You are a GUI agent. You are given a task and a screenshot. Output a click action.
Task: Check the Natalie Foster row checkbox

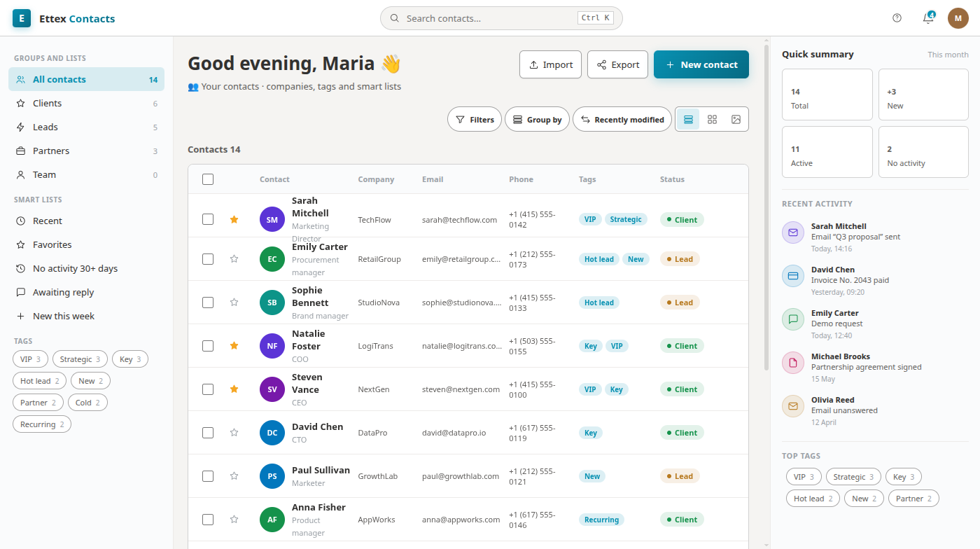pyautogui.click(x=208, y=346)
